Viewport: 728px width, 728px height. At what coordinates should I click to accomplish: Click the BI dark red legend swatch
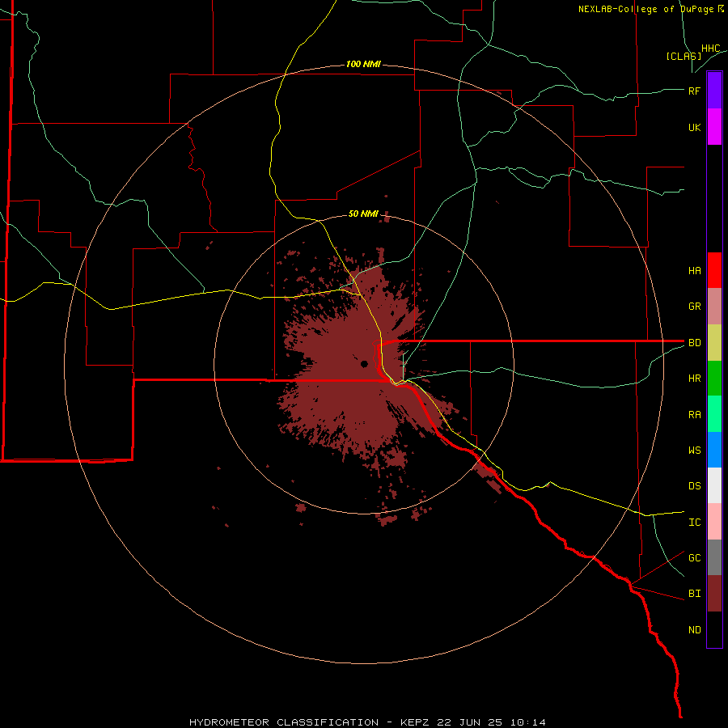pyautogui.click(x=714, y=594)
